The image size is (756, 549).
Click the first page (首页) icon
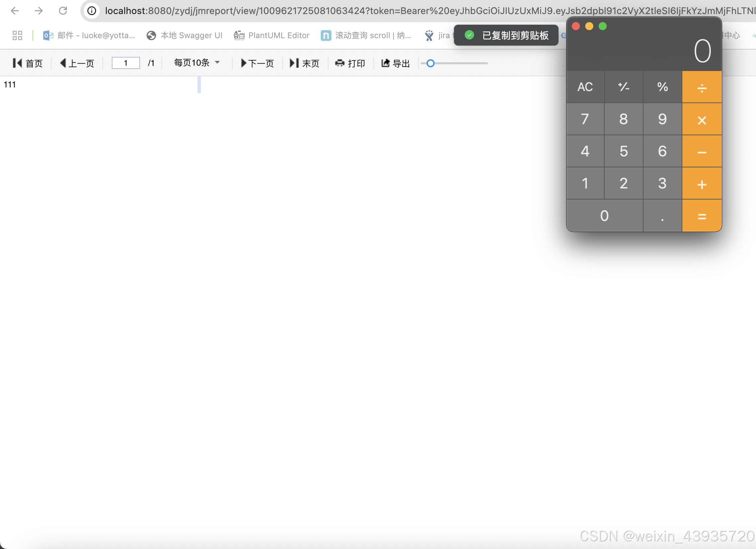17,63
